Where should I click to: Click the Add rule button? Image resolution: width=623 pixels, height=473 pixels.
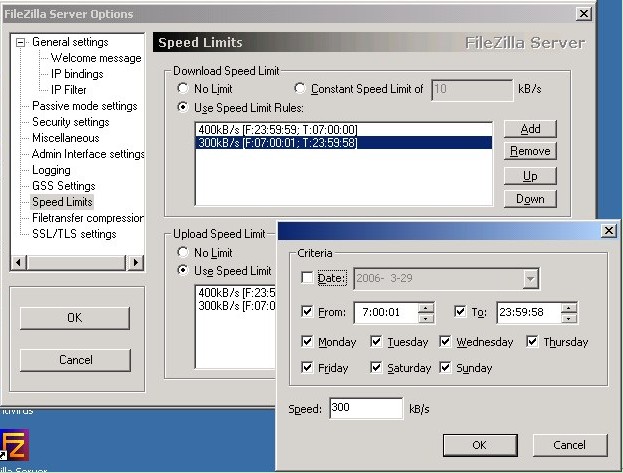click(530, 129)
